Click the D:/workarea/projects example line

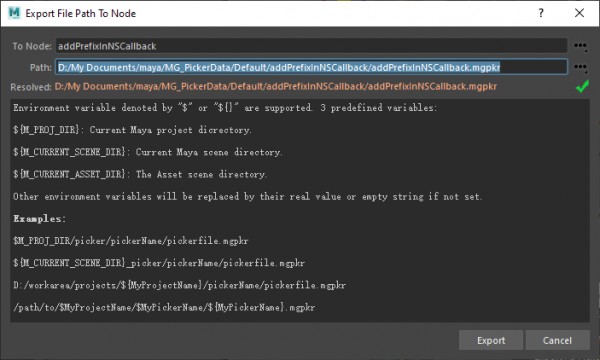[x=179, y=285]
